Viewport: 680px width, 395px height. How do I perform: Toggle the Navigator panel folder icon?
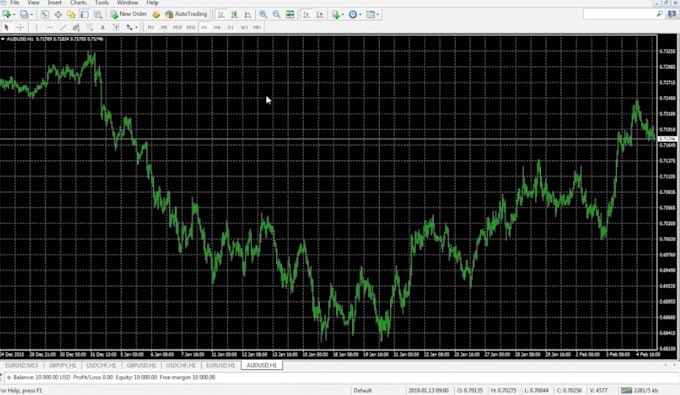[x=71, y=14]
